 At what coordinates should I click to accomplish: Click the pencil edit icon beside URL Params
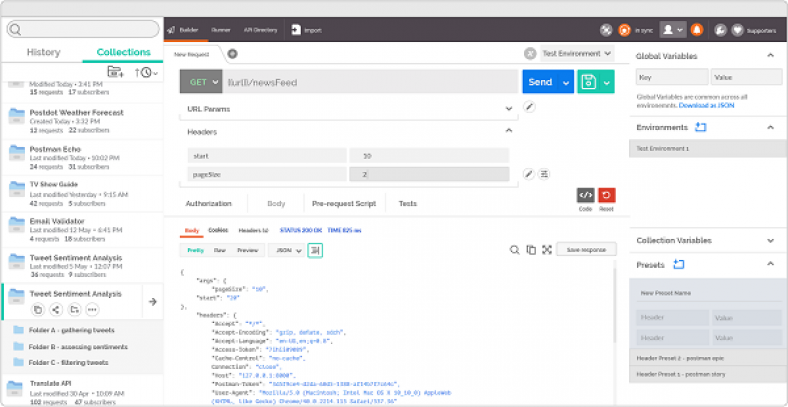click(x=529, y=107)
